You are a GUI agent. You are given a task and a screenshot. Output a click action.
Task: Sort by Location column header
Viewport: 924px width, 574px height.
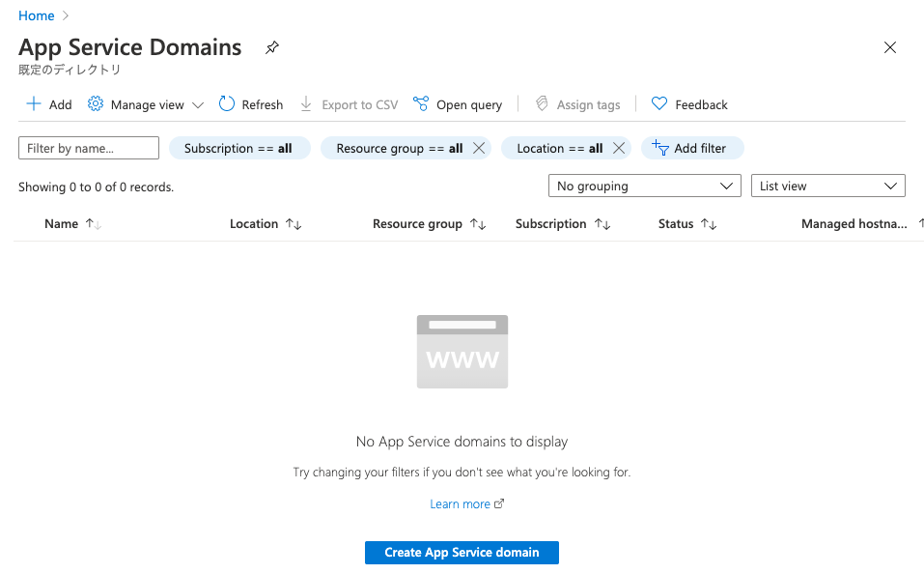click(254, 223)
